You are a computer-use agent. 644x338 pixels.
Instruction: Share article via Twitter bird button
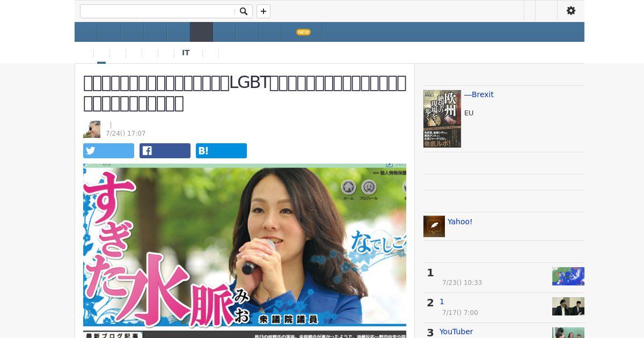click(108, 151)
